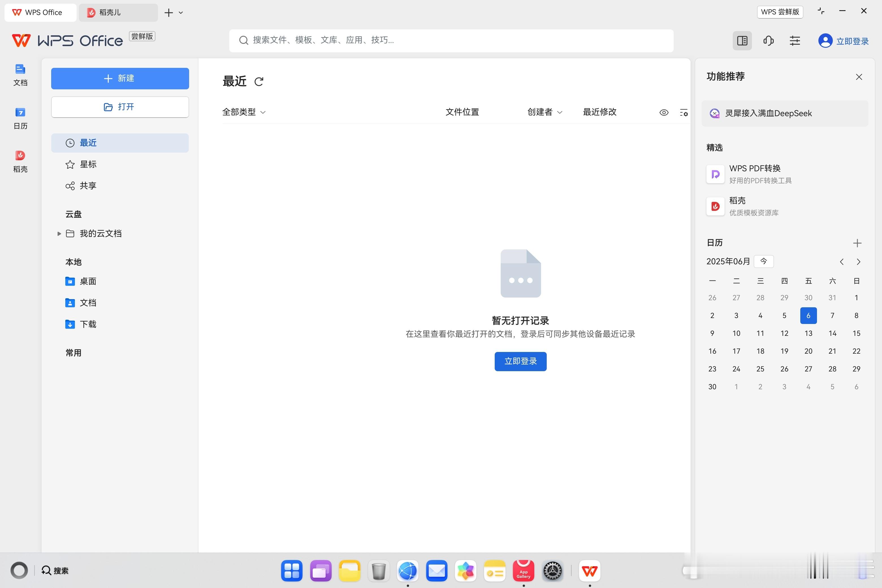Open system settings gear in dock
882x588 pixels.
(x=553, y=571)
